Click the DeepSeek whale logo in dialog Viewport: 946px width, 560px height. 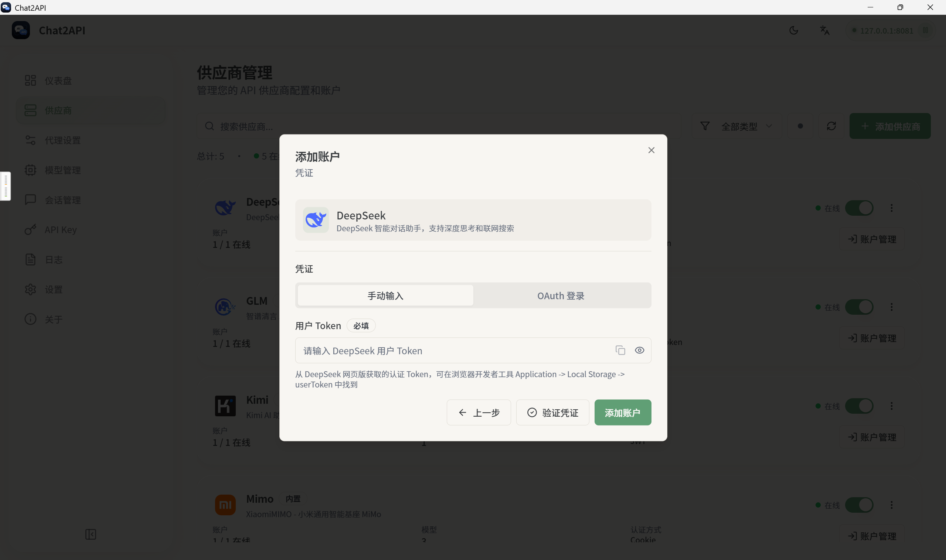click(316, 220)
